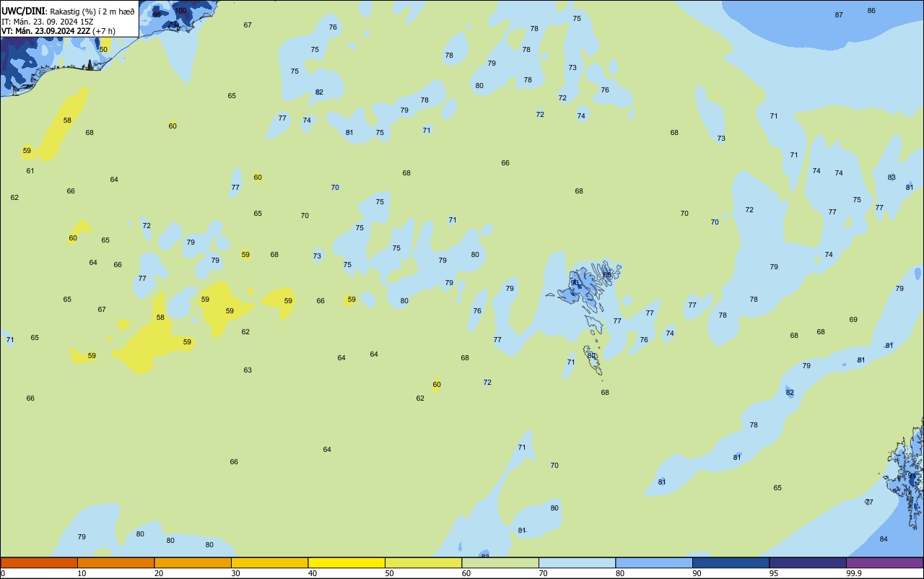Click the humidity value '63' on the map

tap(248, 370)
